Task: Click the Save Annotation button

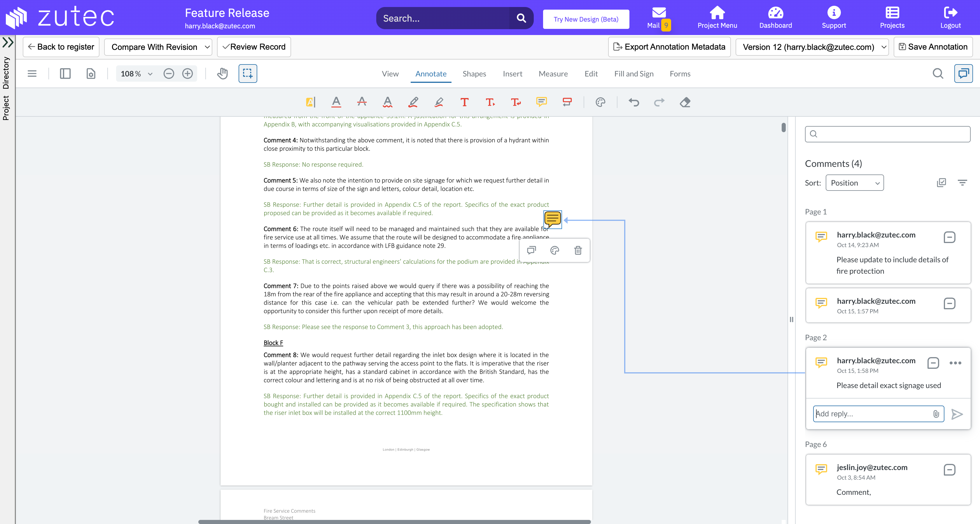Action: click(x=933, y=47)
